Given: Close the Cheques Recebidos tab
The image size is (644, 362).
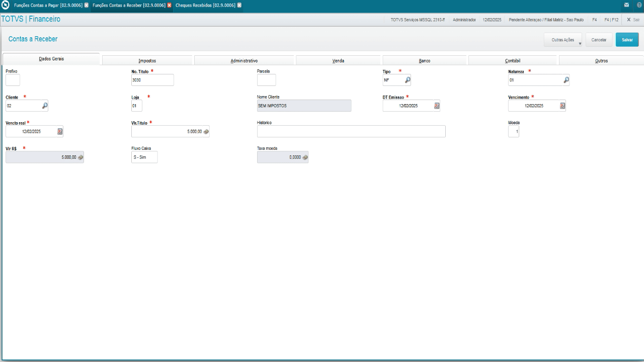Looking at the screenshot, I should coord(239,5).
